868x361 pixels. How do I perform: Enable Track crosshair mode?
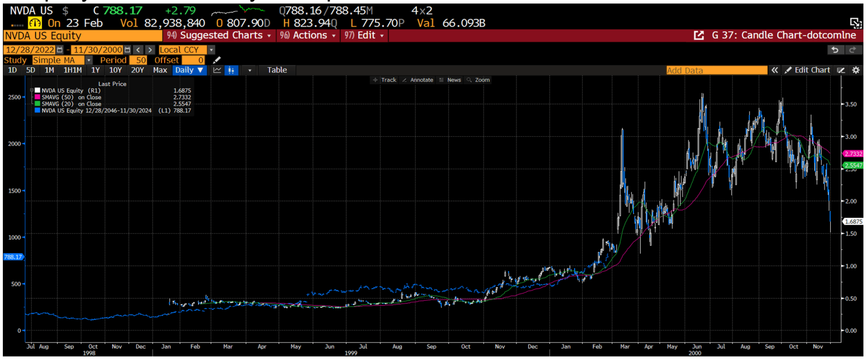click(x=385, y=80)
